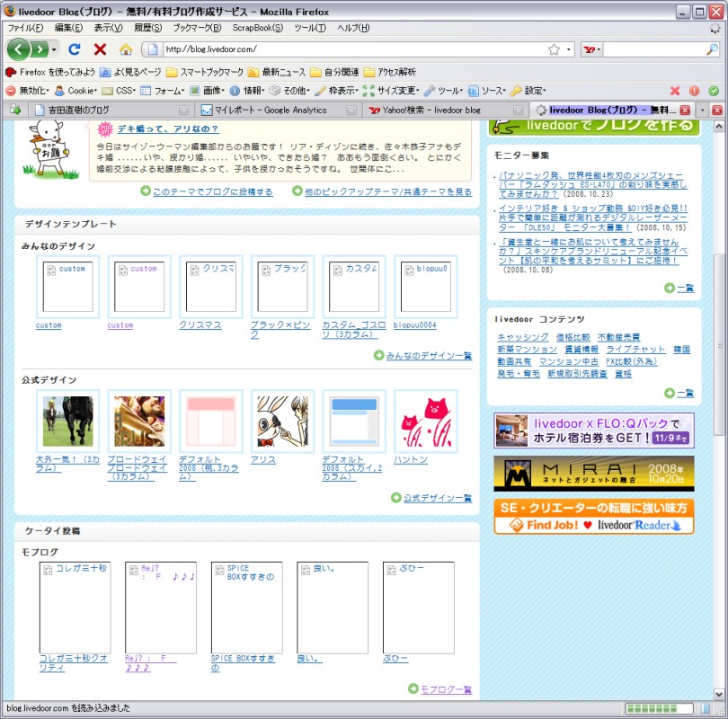Stop loading with the red X toolbar icon
The width and height of the screenshot is (728, 719).
click(x=100, y=49)
